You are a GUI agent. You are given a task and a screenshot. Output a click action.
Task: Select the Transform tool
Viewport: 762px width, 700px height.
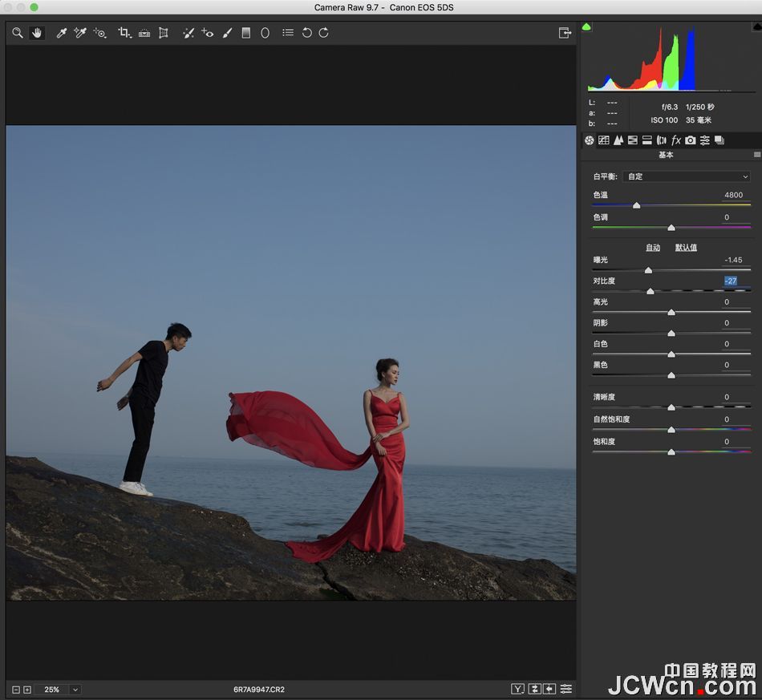point(164,33)
